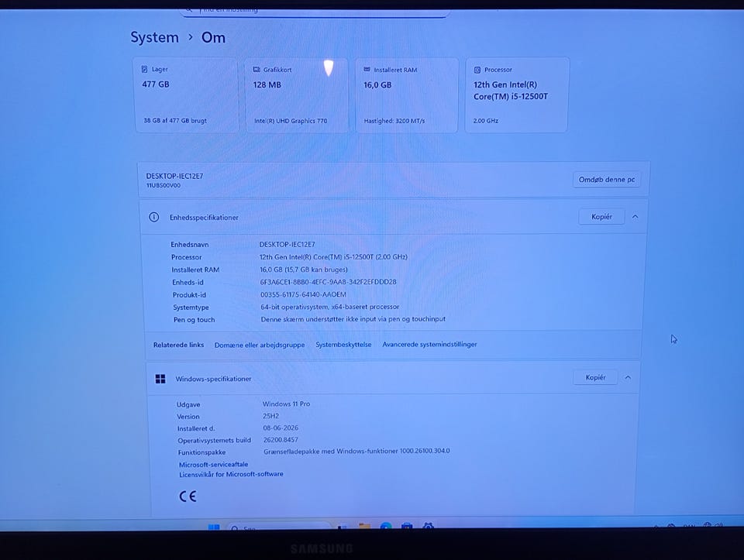The width and height of the screenshot is (744, 560).
Task: Copy Windows specifications with Kopiér
Action: [x=595, y=377]
